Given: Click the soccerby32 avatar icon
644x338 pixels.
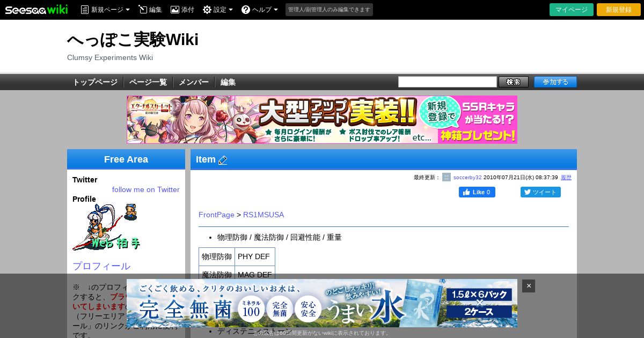Looking at the screenshot, I should [447, 177].
